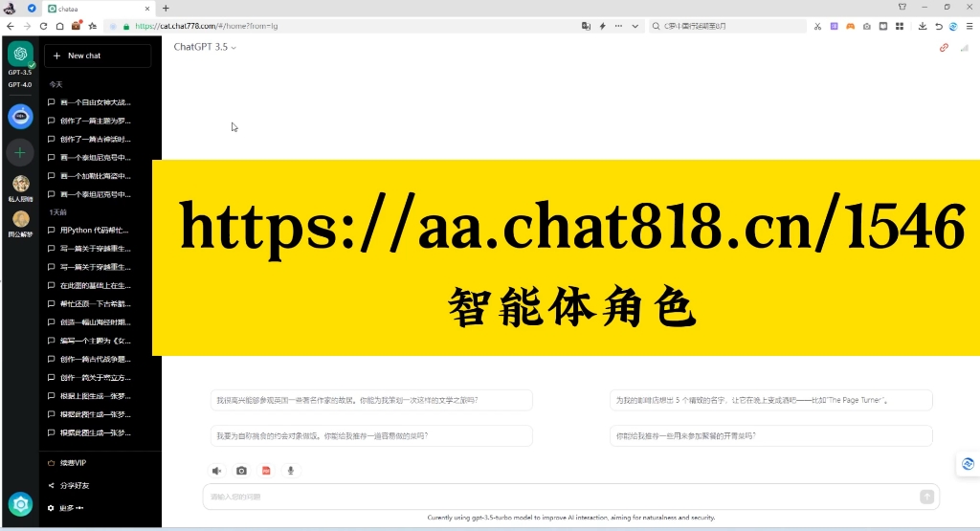Image resolution: width=980 pixels, height=531 pixels.
Task: Click the microphone voice input icon
Action: (x=291, y=471)
